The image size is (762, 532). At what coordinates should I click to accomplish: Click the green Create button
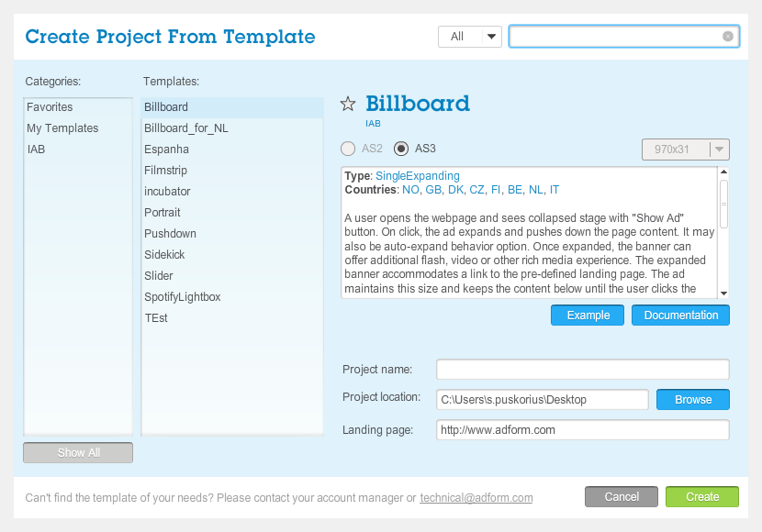701,496
